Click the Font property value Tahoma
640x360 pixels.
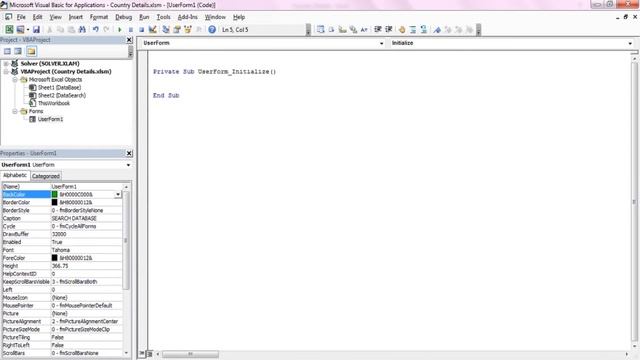click(61, 250)
